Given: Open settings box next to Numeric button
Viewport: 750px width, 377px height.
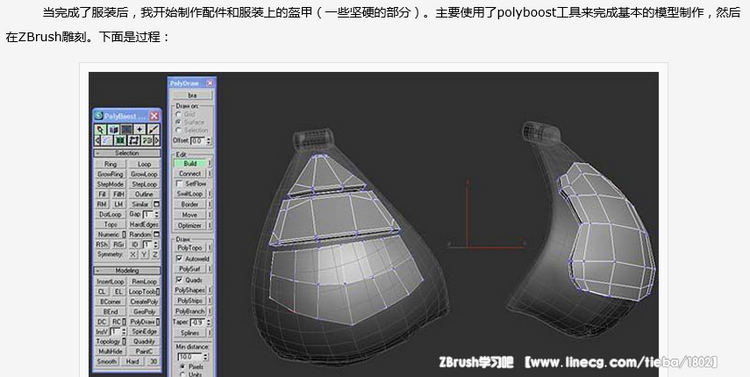Looking at the screenshot, I should [x=124, y=234].
